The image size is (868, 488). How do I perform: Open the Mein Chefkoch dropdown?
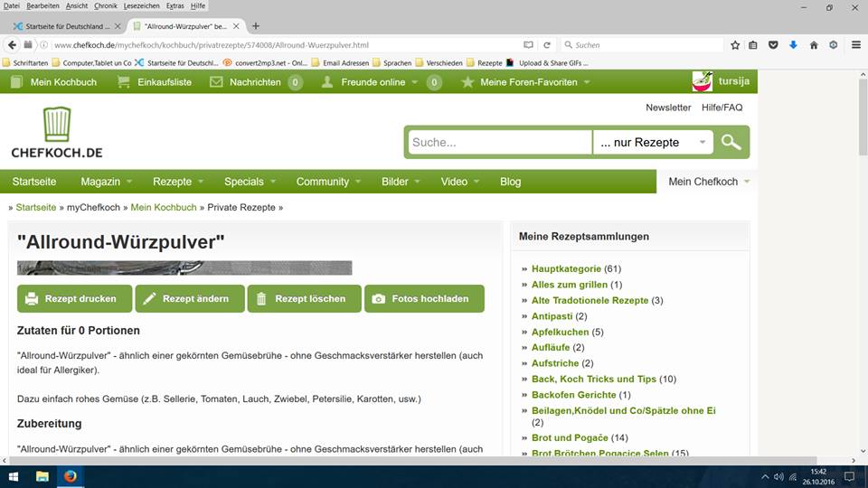pos(708,182)
